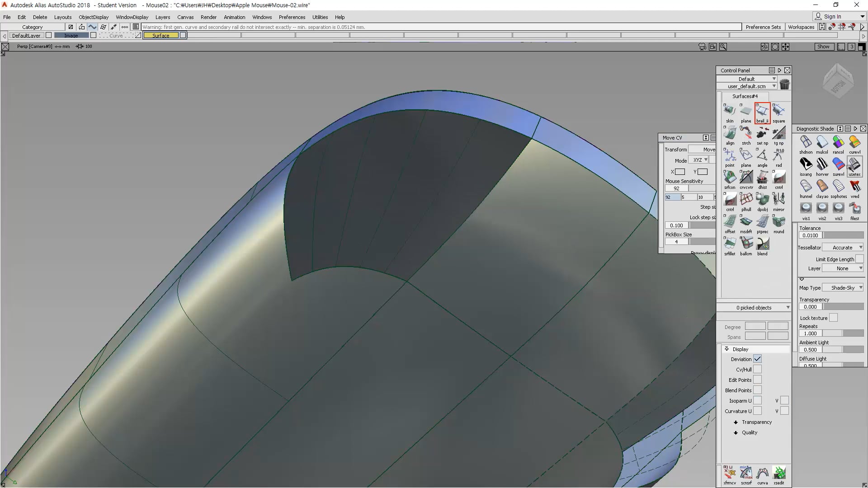Viewport: 868px width, 488px height.
Task: Open the Tessellator Accurate dropdown
Action: click(842, 248)
